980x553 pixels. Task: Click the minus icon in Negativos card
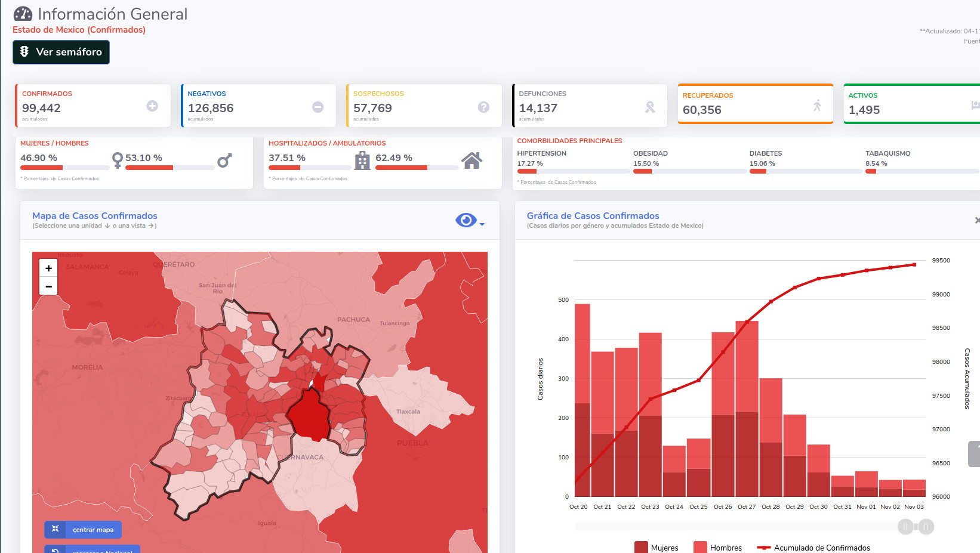coord(318,107)
